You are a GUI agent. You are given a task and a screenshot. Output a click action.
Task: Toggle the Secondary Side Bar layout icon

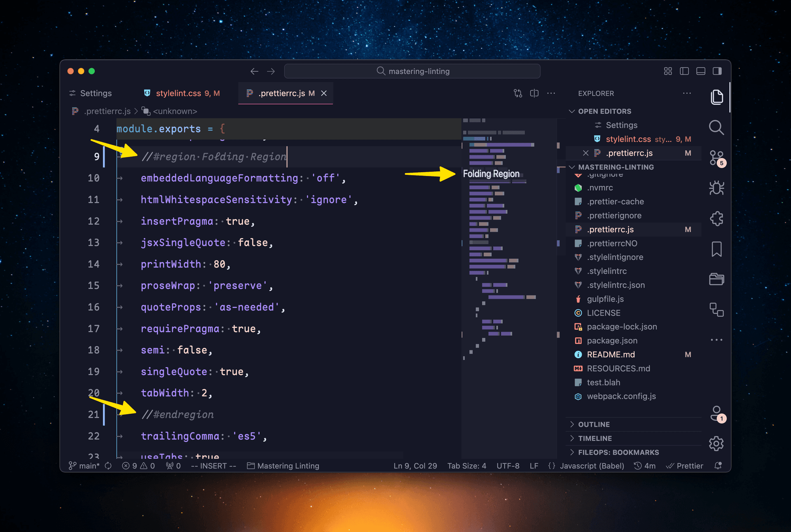(717, 71)
